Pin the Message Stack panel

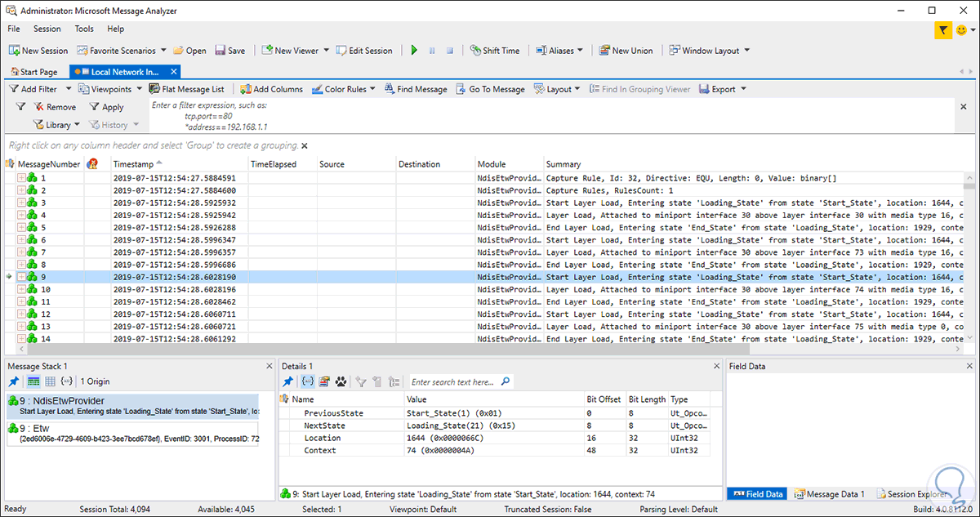pyautogui.click(x=14, y=381)
